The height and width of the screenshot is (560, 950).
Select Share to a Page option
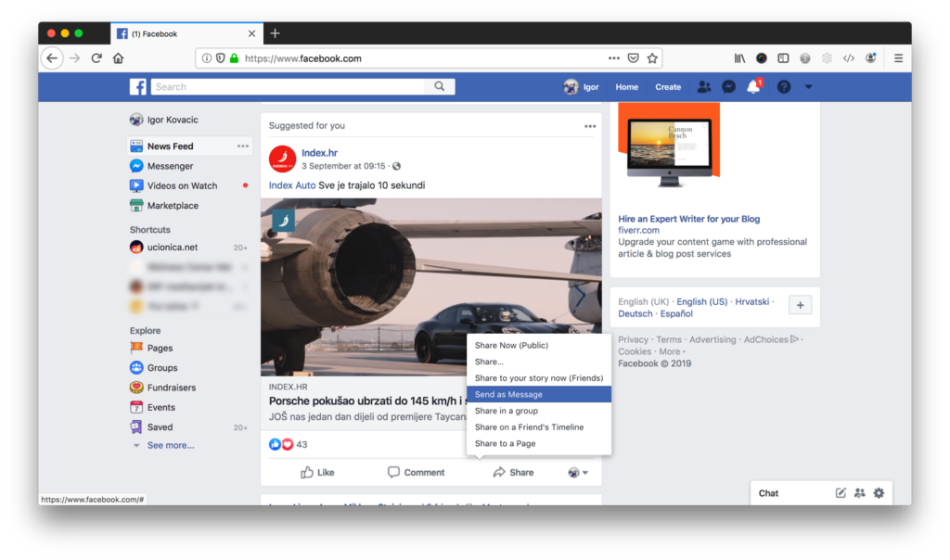click(505, 444)
